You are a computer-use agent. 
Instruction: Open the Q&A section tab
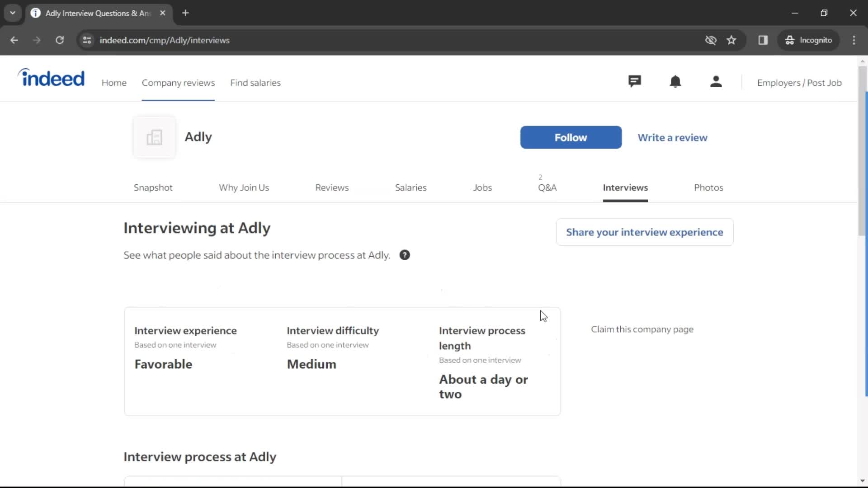pyautogui.click(x=547, y=187)
